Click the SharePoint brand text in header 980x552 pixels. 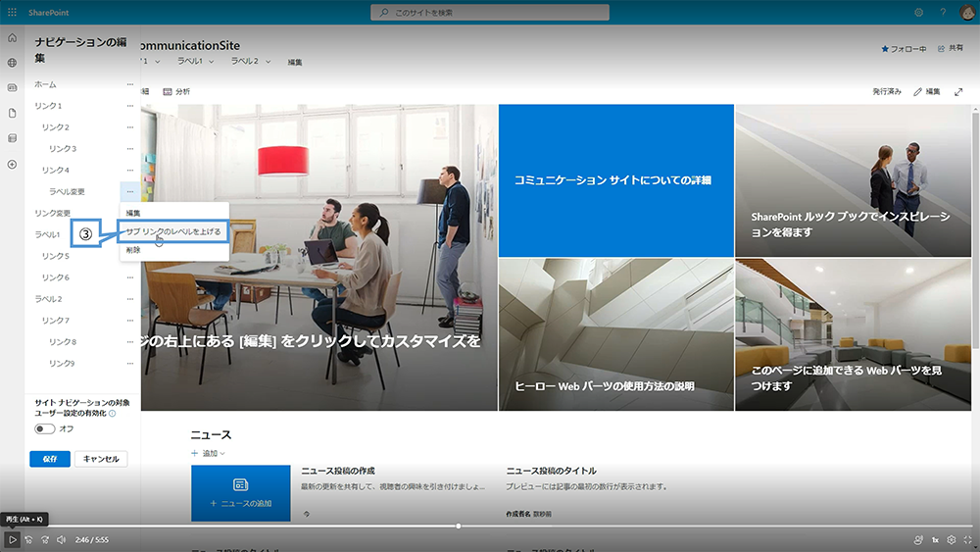tap(49, 13)
